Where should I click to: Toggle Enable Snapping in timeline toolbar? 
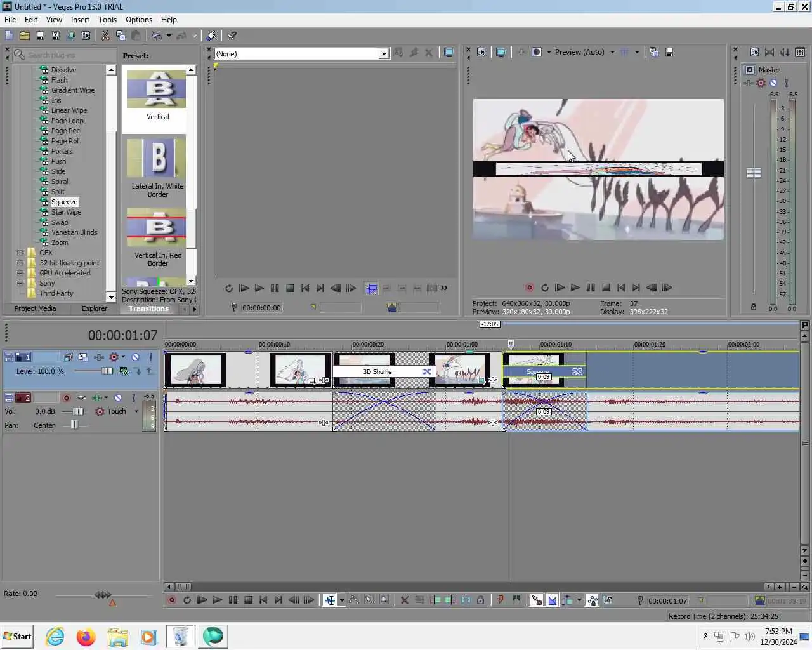(x=537, y=600)
